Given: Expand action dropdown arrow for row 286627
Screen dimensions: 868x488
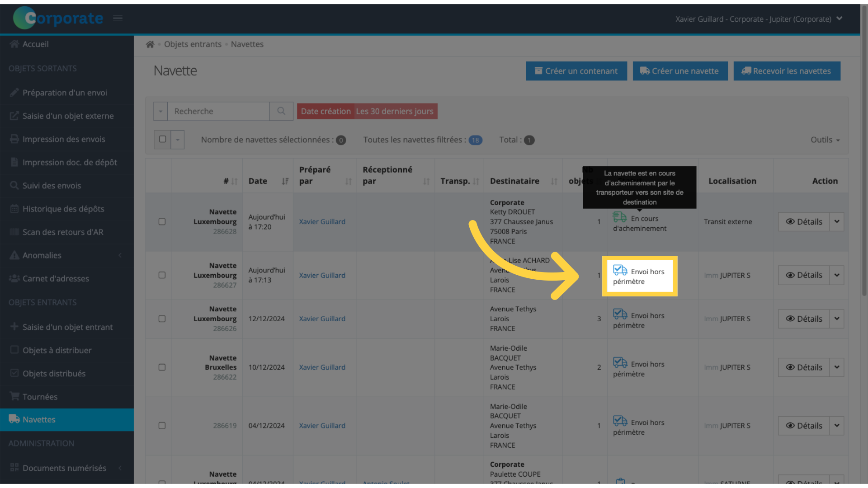Looking at the screenshot, I should coord(837,275).
